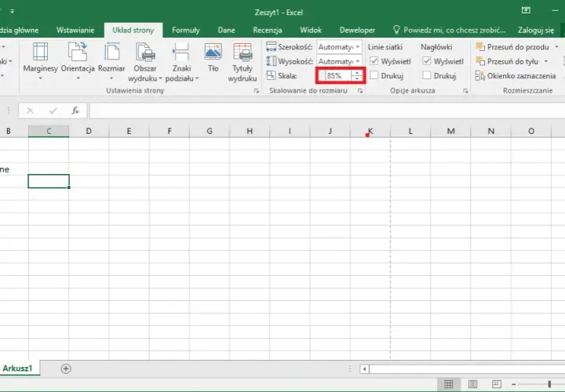Open the Widok tab
The height and width of the screenshot is (392, 565).
(311, 31)
